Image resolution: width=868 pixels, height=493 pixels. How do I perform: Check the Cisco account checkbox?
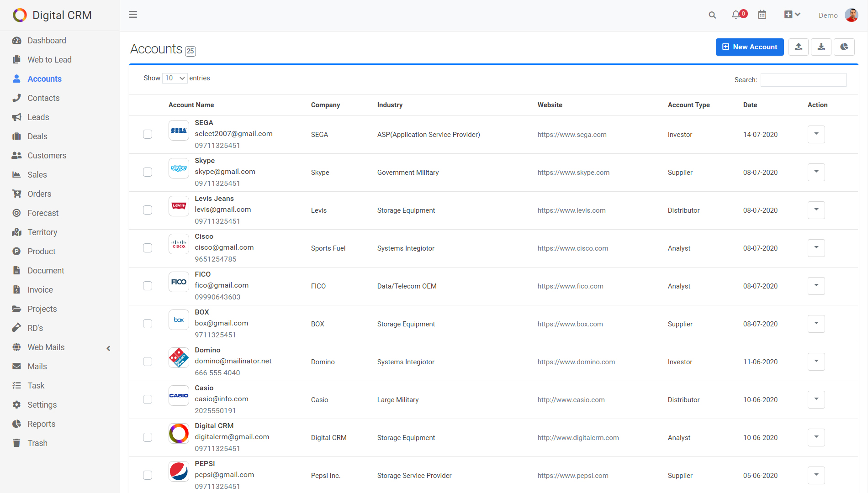tap(148, 248)
